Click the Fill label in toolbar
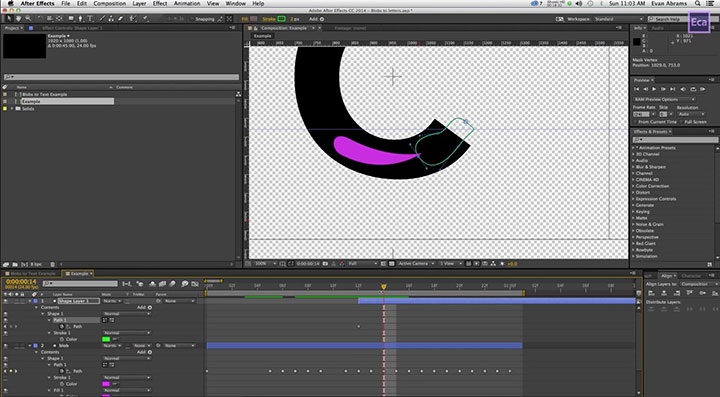This screenshot has width=720, height=397. click(245, 19)
